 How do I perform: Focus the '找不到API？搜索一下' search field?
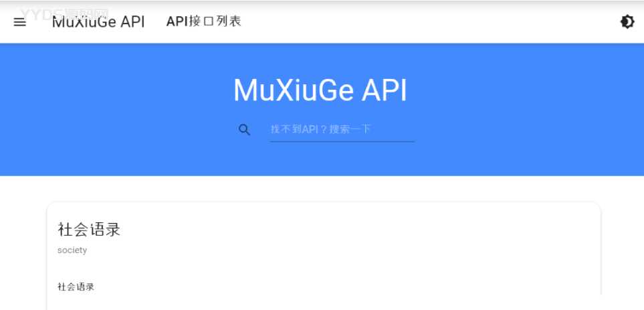pos(341,129)
